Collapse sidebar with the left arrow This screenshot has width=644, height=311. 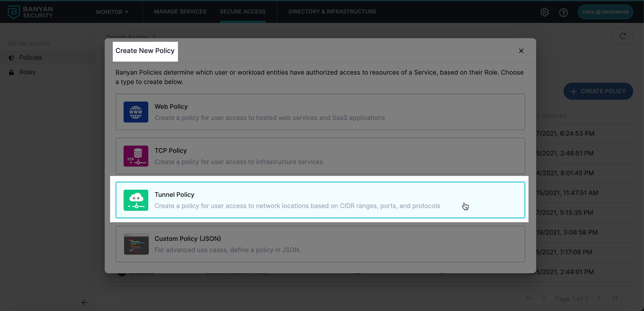coord(85,302)
